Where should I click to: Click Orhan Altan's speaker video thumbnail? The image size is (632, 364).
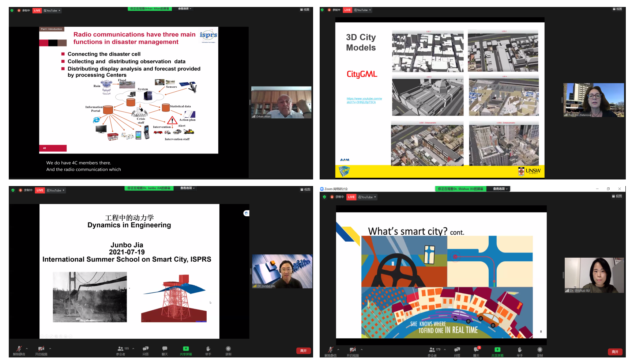281,102
